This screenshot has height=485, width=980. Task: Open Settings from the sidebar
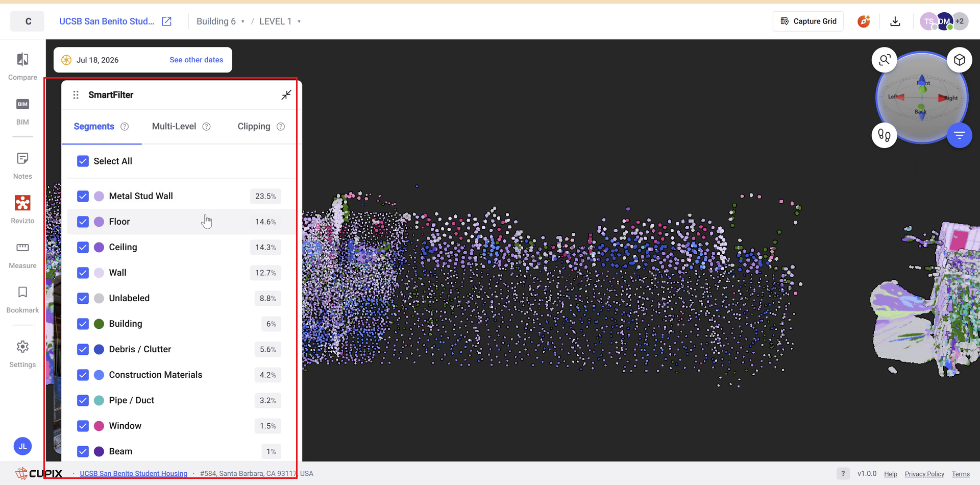click(22, 354)
